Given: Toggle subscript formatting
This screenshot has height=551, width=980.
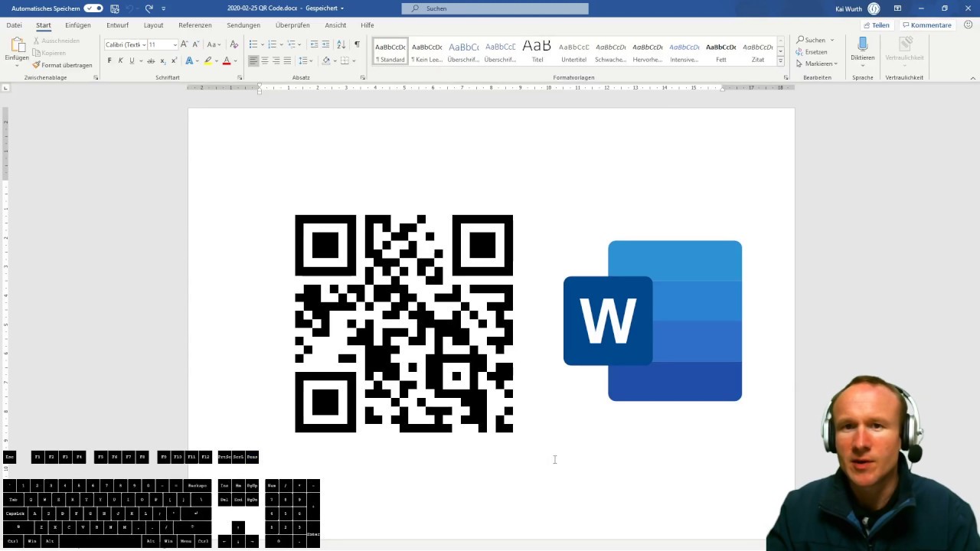Looking at the screenshot, I should coord(163,60).
